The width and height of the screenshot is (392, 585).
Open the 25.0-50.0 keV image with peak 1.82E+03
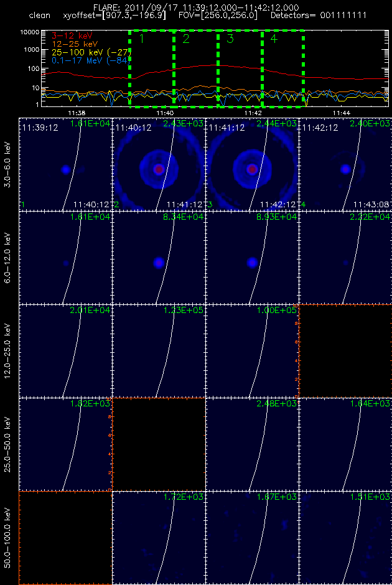(x=65, y=444)
